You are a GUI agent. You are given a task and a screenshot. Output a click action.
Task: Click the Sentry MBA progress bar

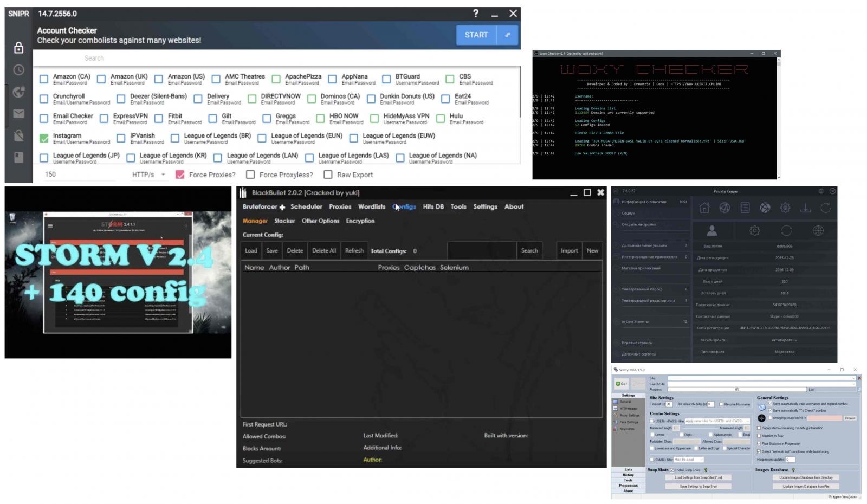click(737, 390)
